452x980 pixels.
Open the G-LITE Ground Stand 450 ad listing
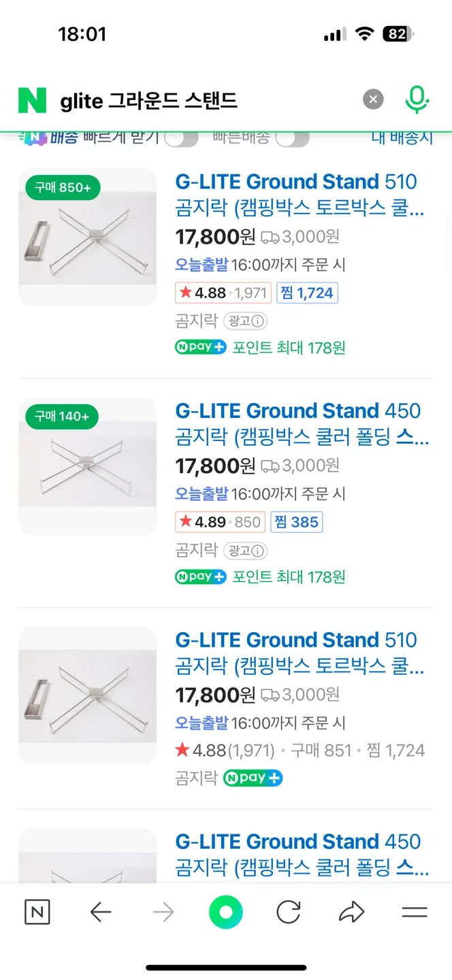coord(298,411)
